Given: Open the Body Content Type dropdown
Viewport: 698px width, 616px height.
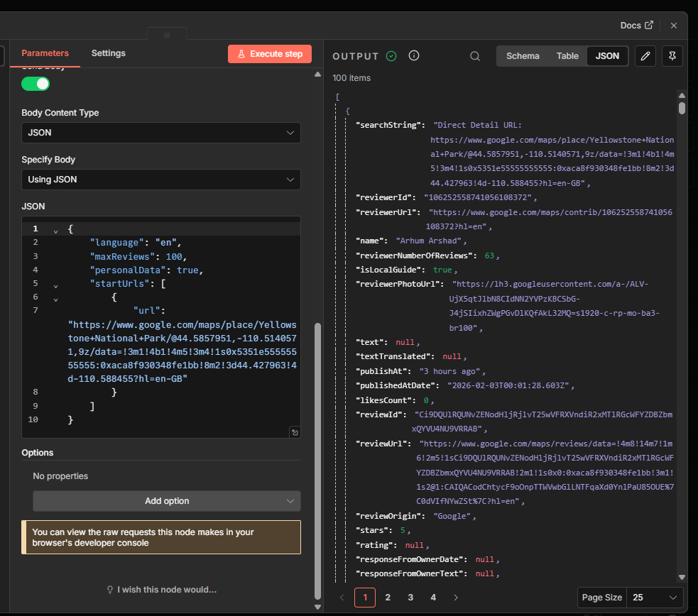Looking at the screenshot, I should pyautogui.click(x=160, y=133).
